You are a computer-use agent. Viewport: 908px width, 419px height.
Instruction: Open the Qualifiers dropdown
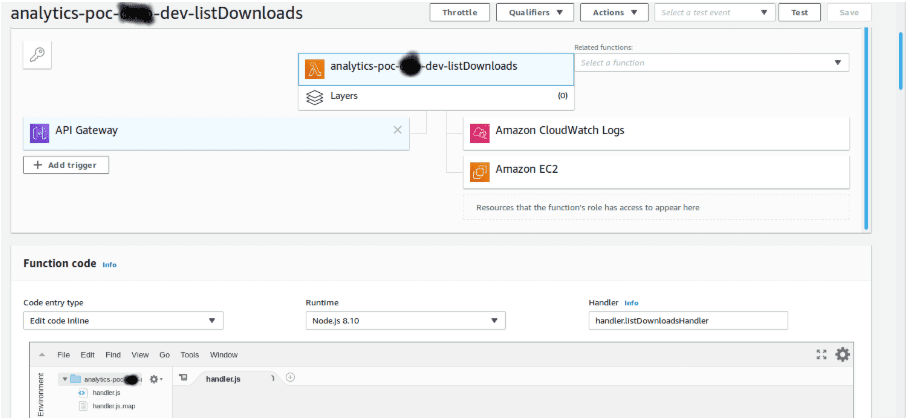[534, 12]
